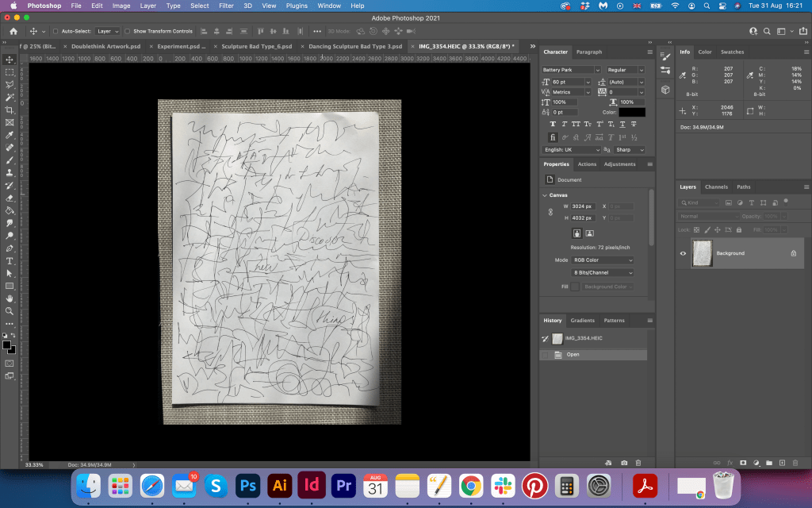Set canvas to landscape orientation button

(x=589, y=233)
